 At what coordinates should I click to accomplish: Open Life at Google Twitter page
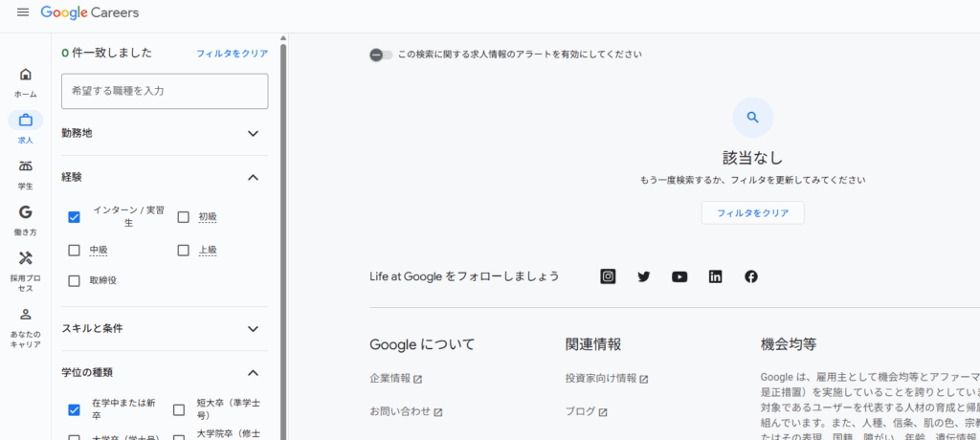(x=644, y=276)
